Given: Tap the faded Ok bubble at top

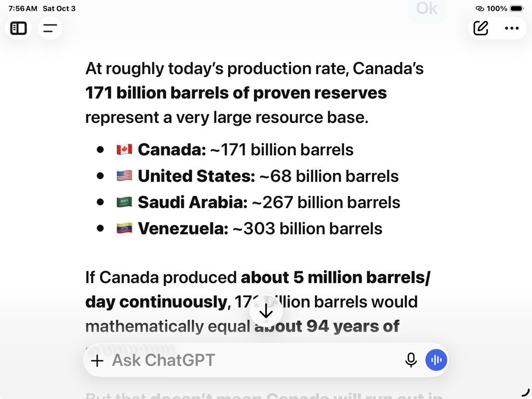Looking at the screenshot, I should click(x=427, y=8).
